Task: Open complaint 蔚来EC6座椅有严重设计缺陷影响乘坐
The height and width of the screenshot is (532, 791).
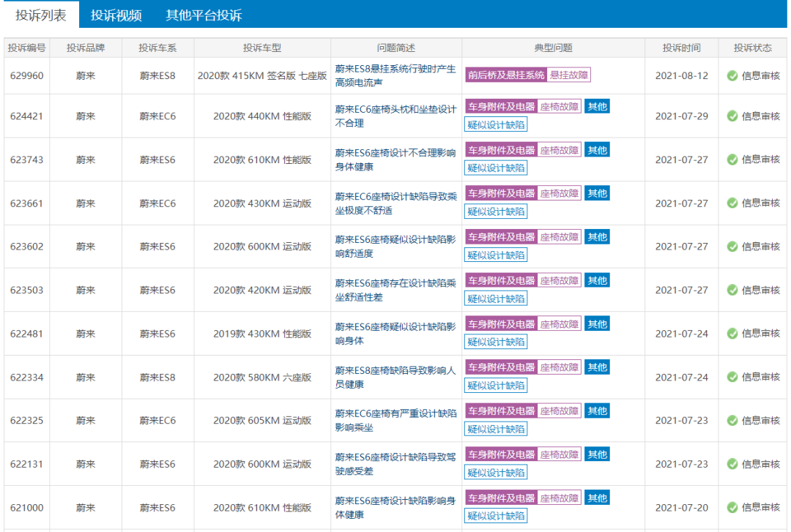Action: pos(395,421)
